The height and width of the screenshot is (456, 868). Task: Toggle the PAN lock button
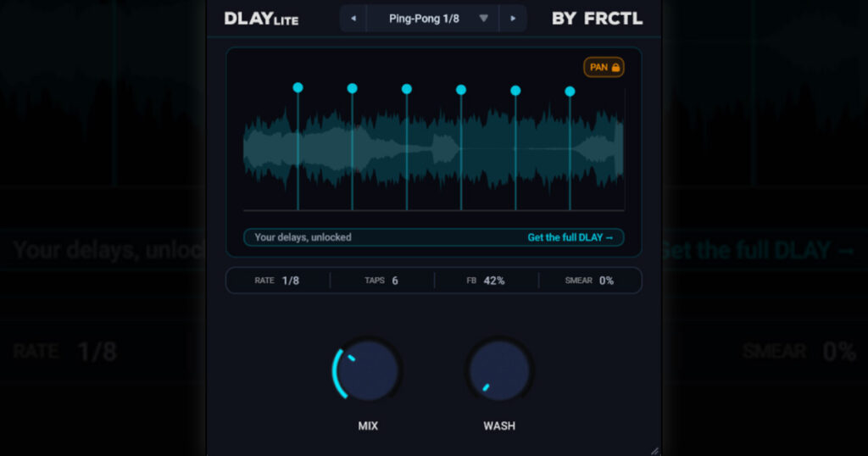[x=604, y=68]
